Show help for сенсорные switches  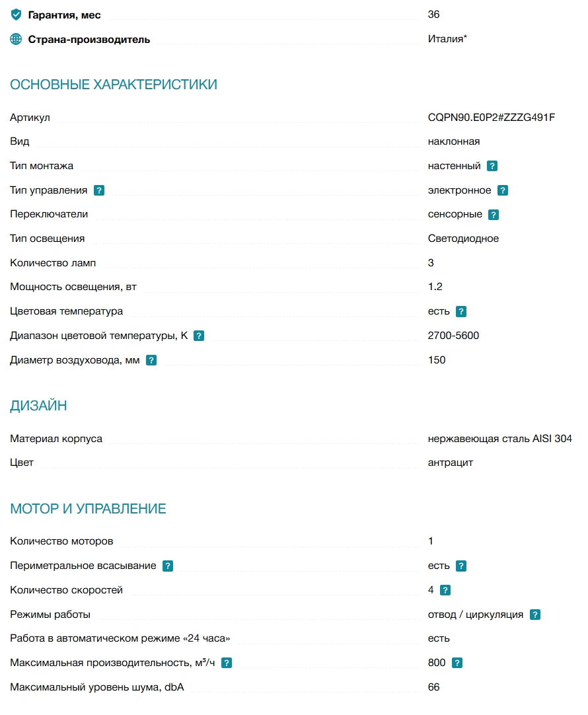click(493, 215)
